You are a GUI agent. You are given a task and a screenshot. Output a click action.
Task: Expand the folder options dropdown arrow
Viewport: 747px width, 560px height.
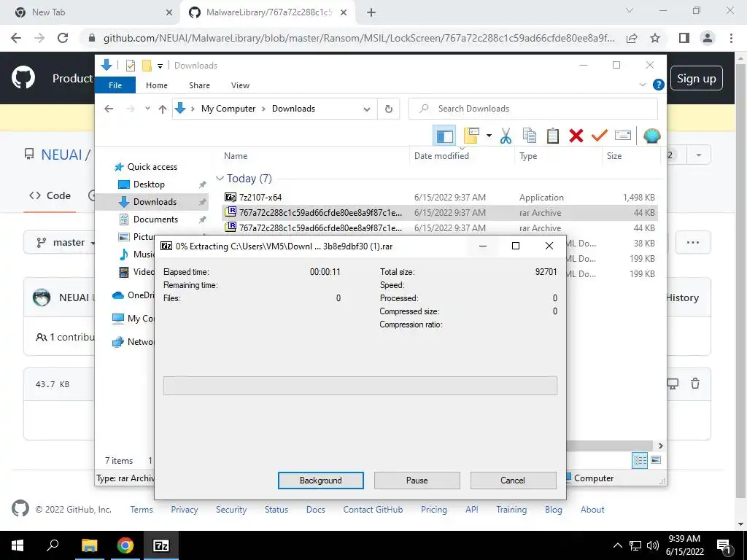489,136
